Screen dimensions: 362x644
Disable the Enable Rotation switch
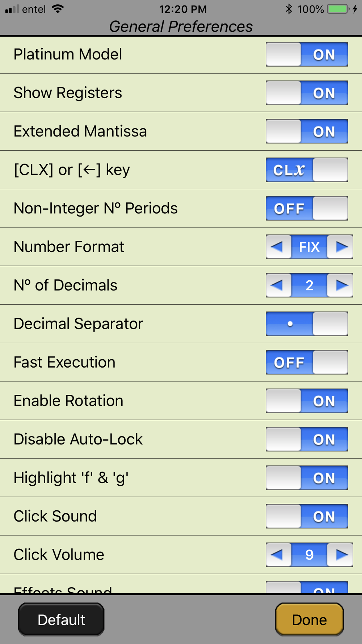(307, 401)
